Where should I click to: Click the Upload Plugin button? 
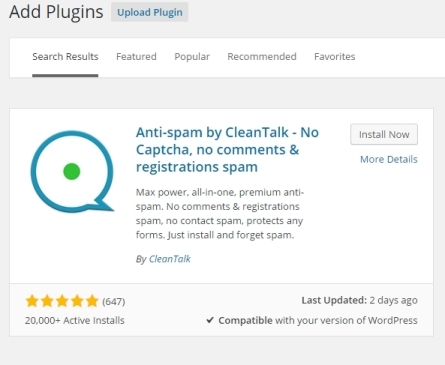coord(150,12)
